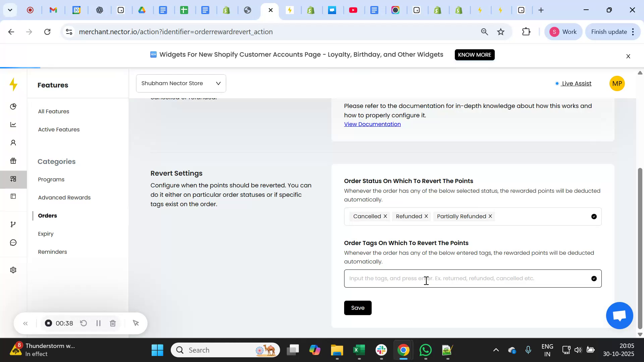Screen dimensions: 644x362
Task: Open the integrations branch icon in sidebar
Action: [13, 224]
